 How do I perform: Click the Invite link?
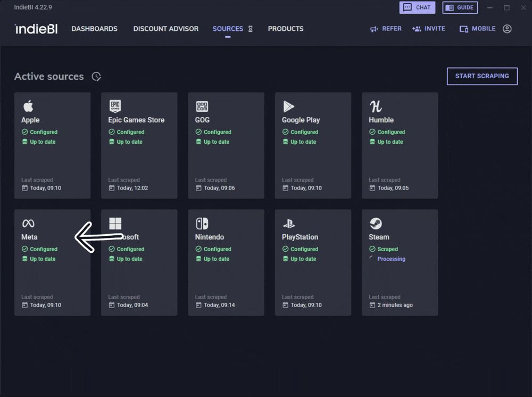pyautogui.click(x=428, y=29)
